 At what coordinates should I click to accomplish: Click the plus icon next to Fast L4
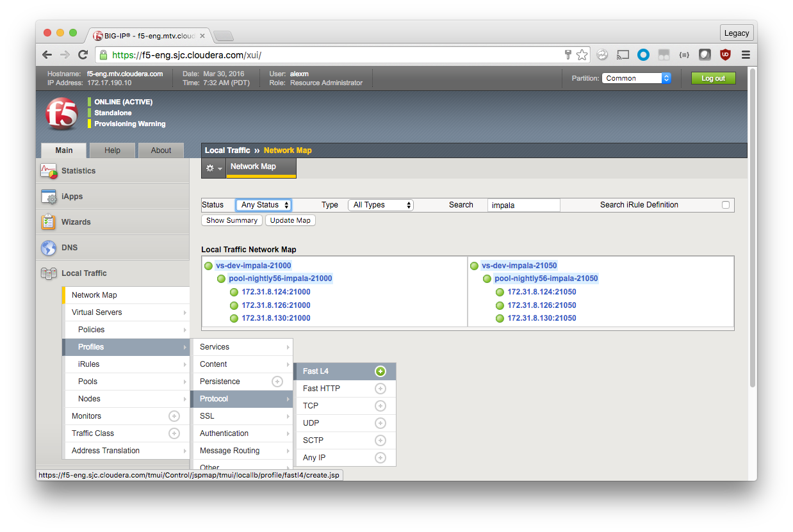click(380, 371)
